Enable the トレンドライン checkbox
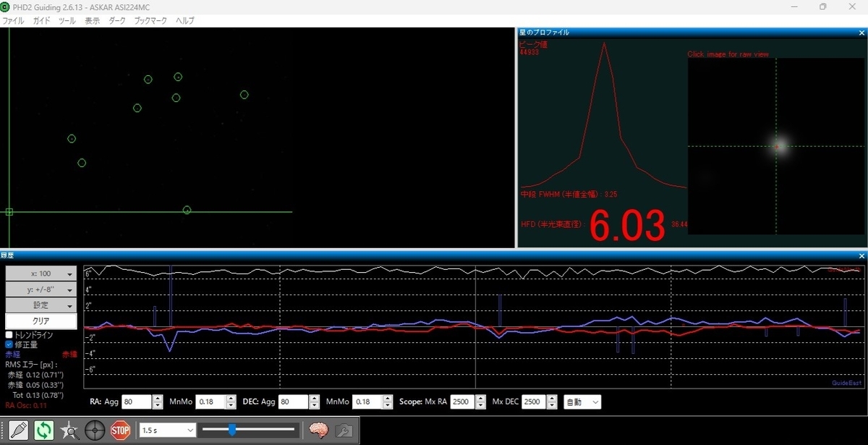 (x=9, y=335)
